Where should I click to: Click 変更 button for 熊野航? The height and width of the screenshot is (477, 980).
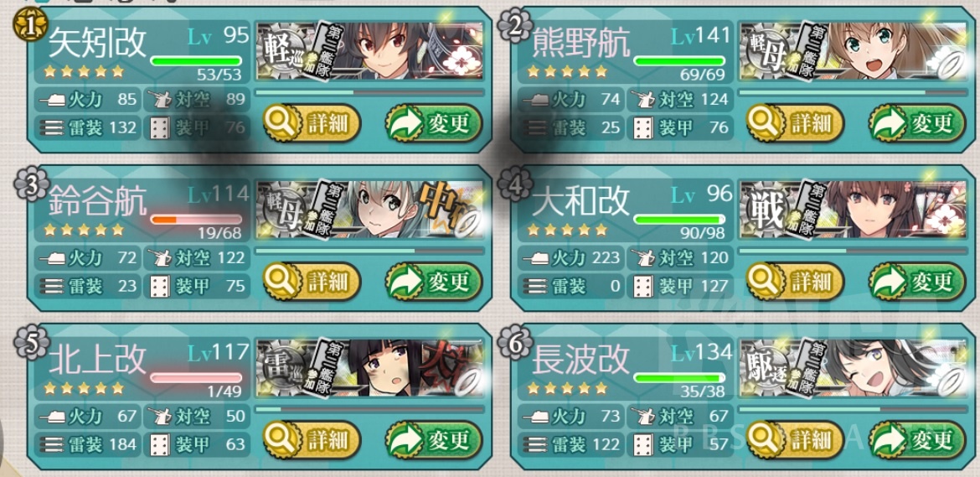click(917, 123)
